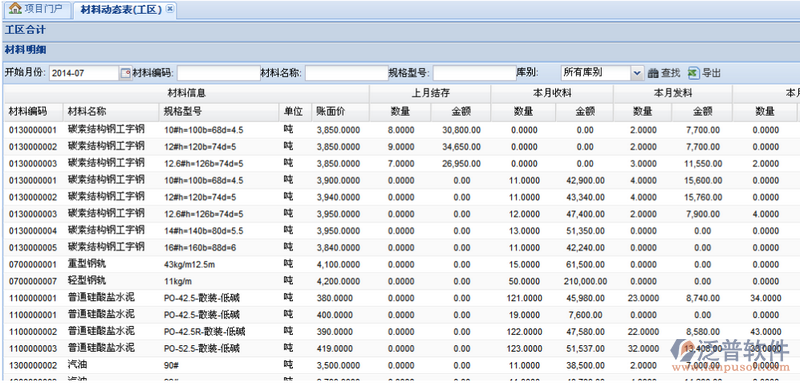
Task: Click the 查找 search button text
Action: (670, 73)
